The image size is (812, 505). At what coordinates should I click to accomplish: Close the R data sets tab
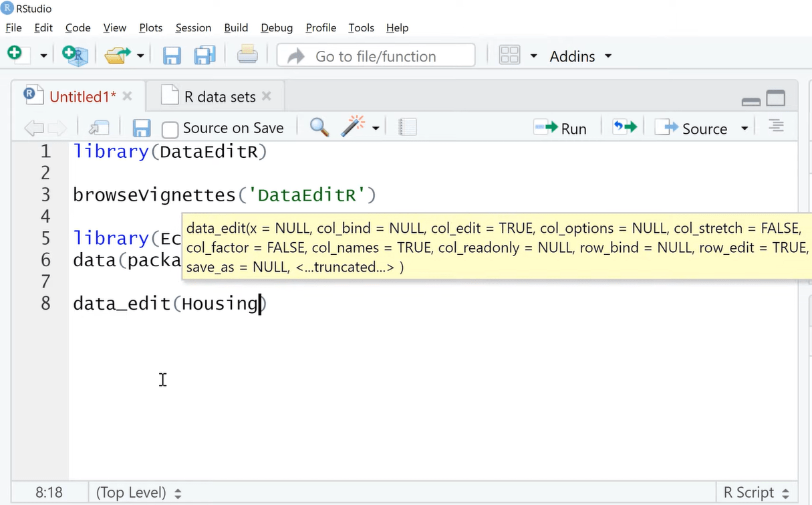tap(267, 96)
